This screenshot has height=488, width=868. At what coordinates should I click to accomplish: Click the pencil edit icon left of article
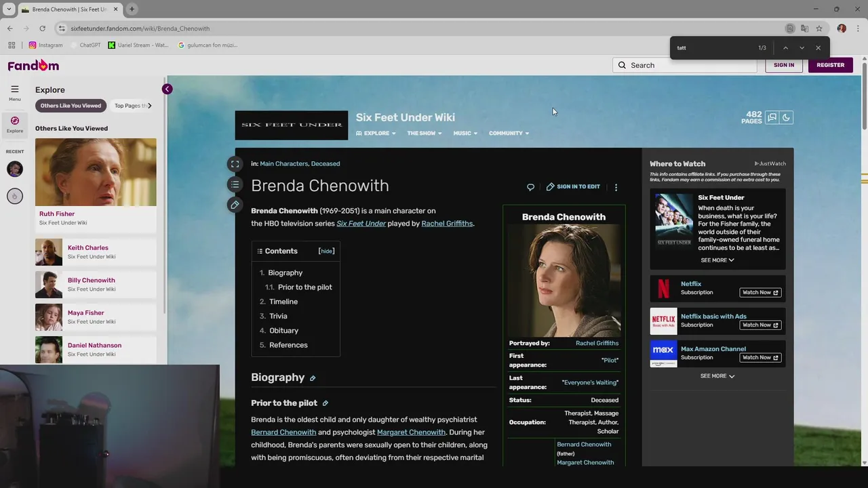[235, 205]
